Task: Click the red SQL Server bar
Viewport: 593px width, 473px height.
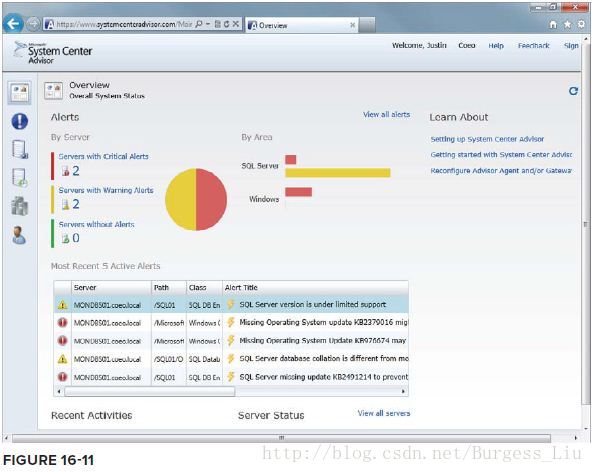Action: 291,159
